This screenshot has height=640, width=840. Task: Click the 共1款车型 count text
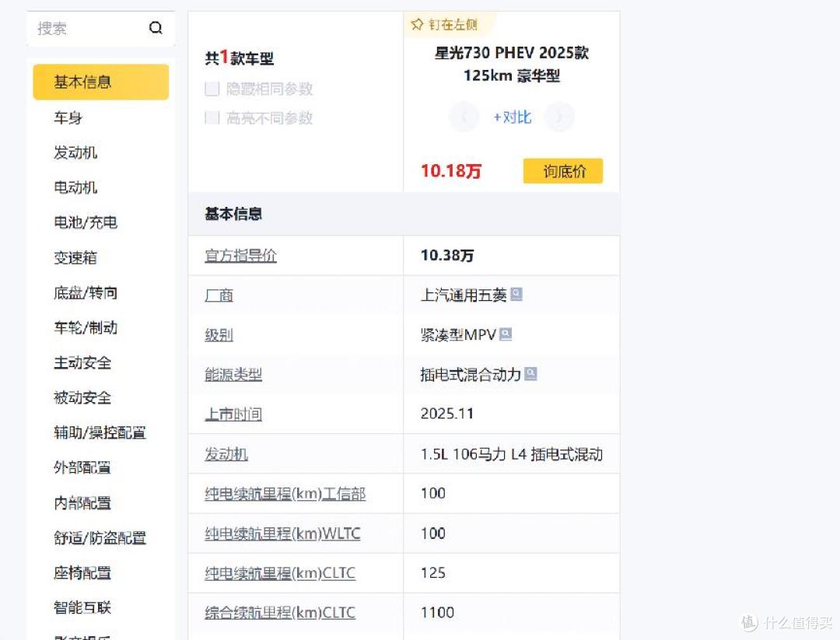pyautogui.click(x=239, y=58)
